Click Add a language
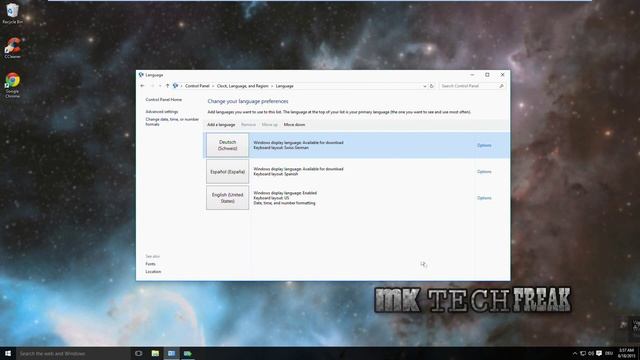Screen dimensions: 640x360 coord(221,124)
